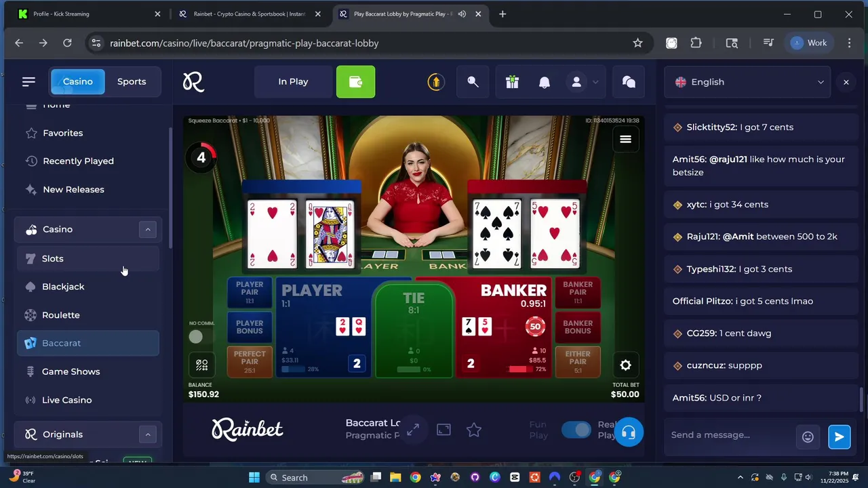
Task: Open Blackjack in the sidebar
Action: [x=88, y=287]
